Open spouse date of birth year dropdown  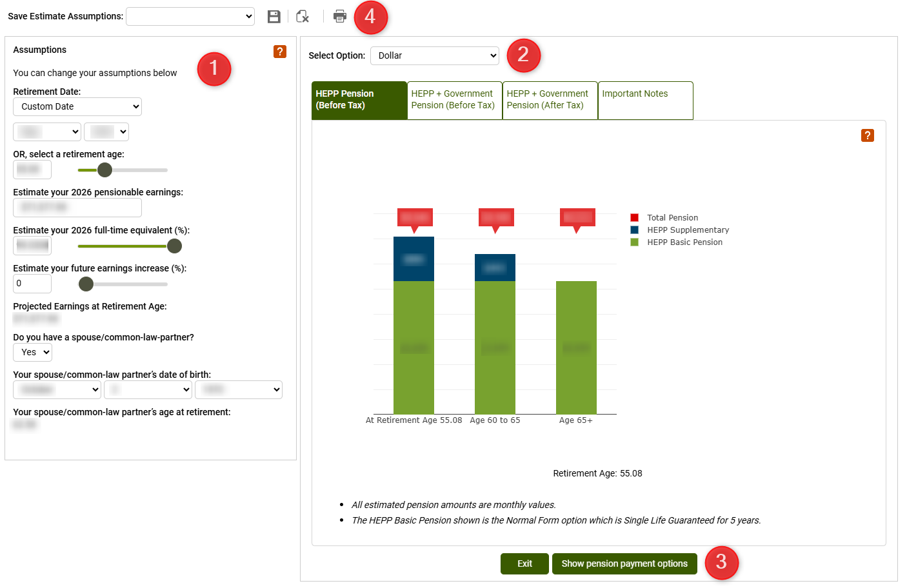pyautogui.click(x=239, y=390)
